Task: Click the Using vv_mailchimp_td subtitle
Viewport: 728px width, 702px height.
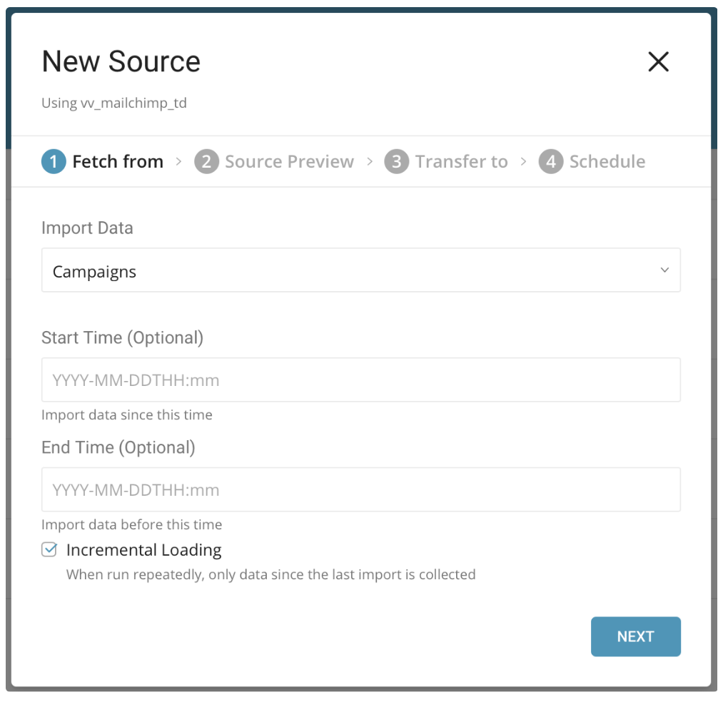Action: tap(114, 103)
